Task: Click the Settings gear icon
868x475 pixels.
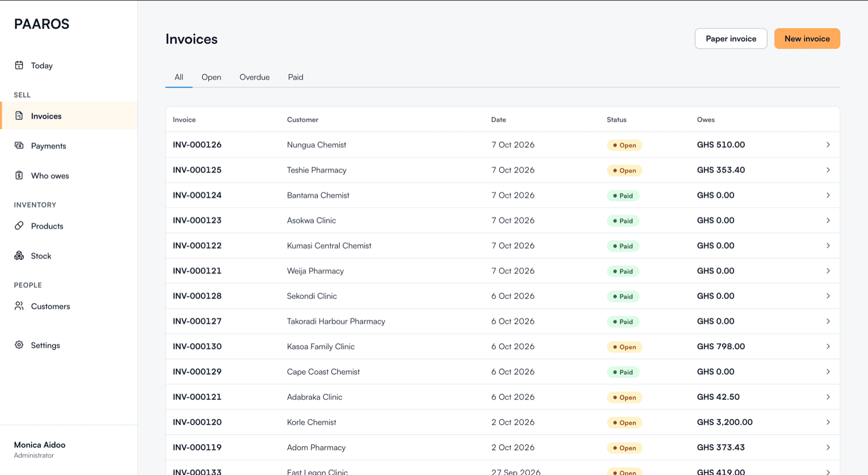Action: 19,345
